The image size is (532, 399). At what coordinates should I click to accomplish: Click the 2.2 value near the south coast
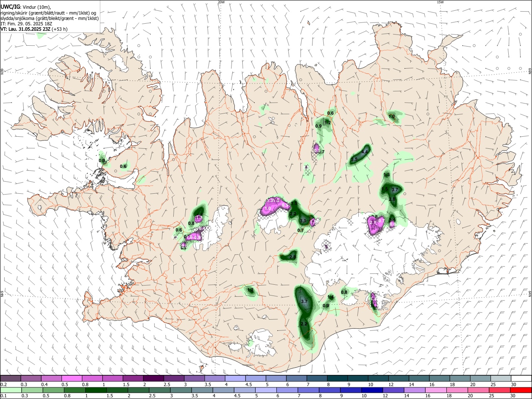click(x=303, y=324)
